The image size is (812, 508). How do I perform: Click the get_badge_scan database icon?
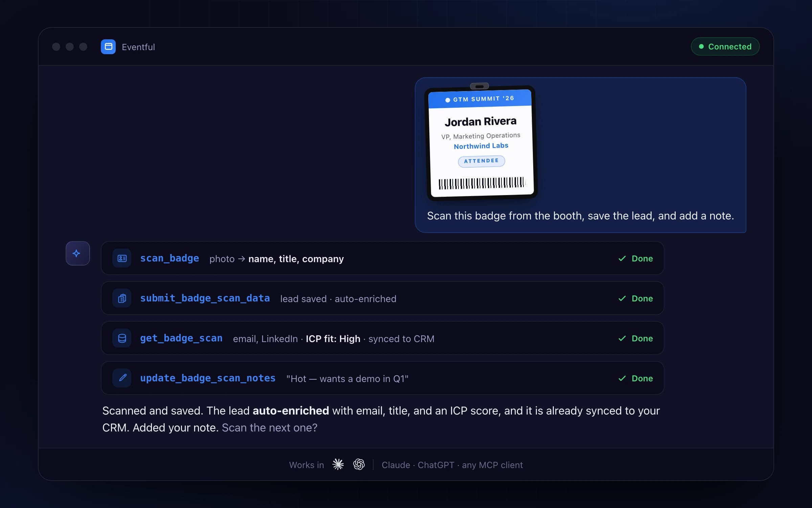coord(122,338)
